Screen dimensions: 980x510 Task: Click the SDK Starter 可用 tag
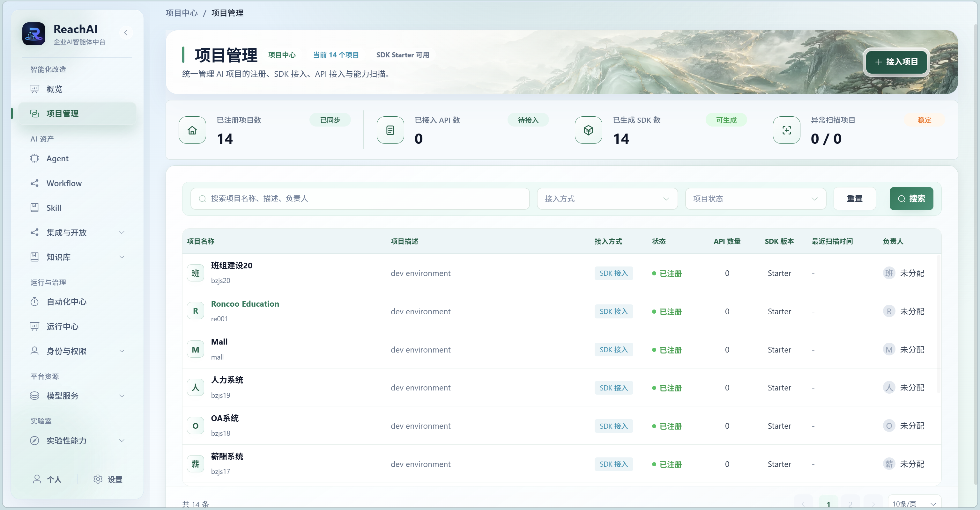(403, 55)
